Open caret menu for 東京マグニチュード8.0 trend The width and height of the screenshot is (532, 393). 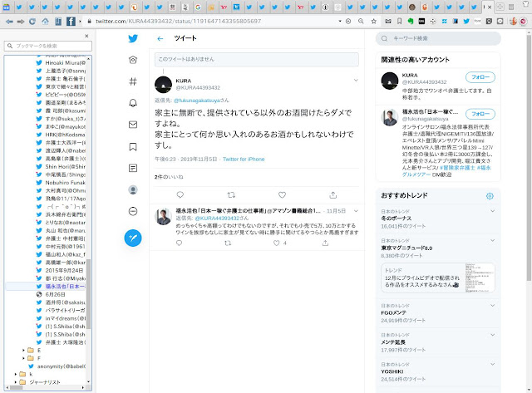[492, 240]
